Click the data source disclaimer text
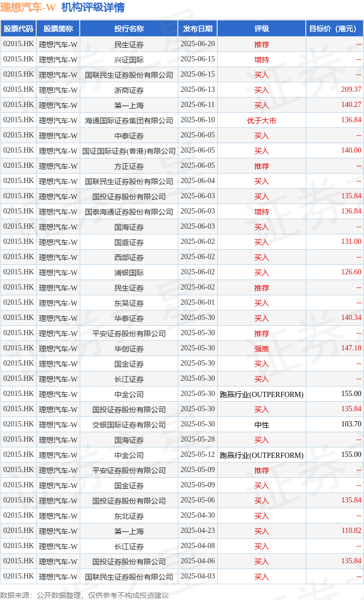The width and height of the screenshot is (364, 600). (84, 595)
